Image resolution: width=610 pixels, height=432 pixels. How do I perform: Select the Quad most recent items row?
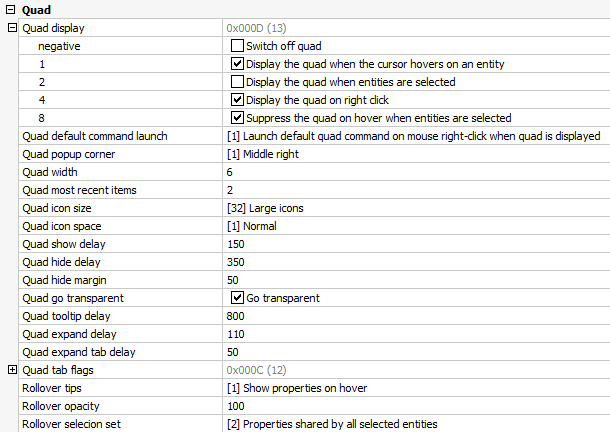coord(314,190)
